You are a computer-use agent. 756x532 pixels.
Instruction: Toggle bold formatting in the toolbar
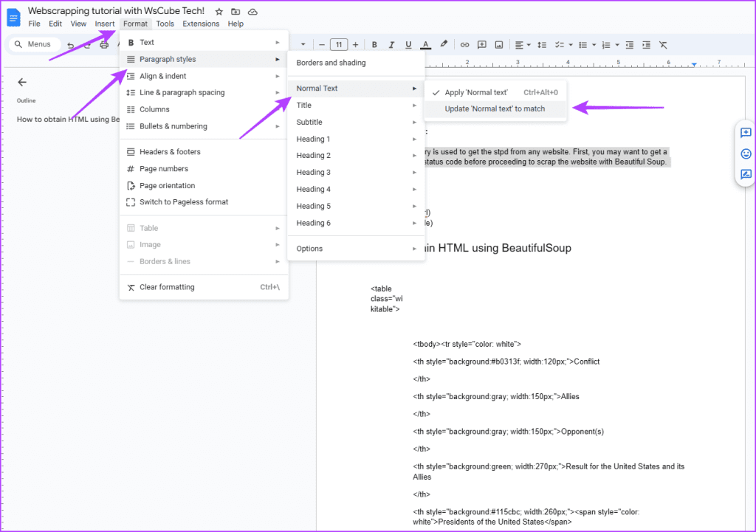(374, 44)
